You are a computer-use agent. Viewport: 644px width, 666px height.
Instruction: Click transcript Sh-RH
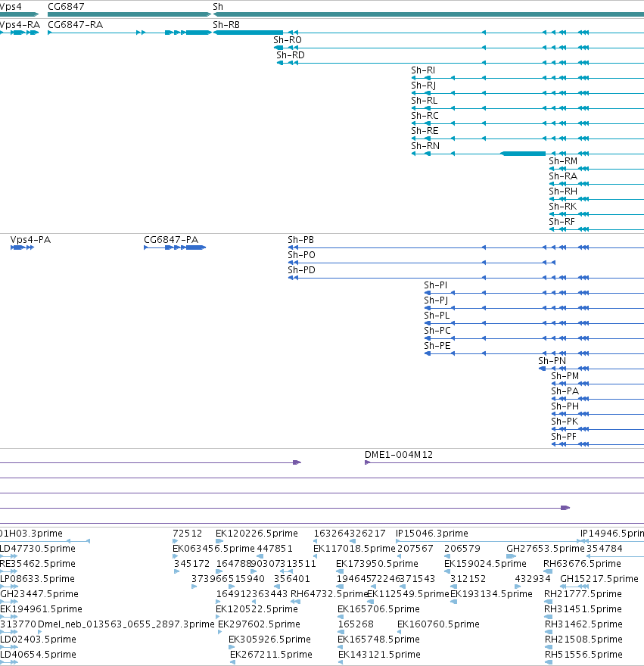[x=563, y=191]
